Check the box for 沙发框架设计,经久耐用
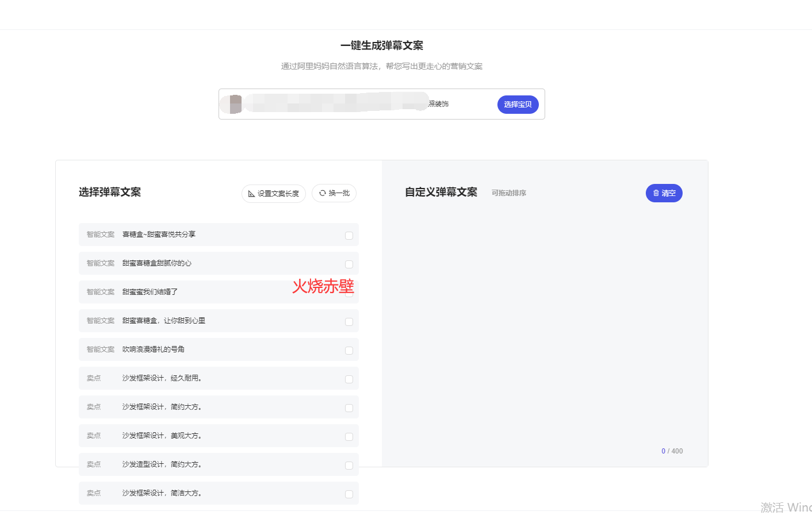The width and height of the screenshot is (812, 515). coord(349,379)
